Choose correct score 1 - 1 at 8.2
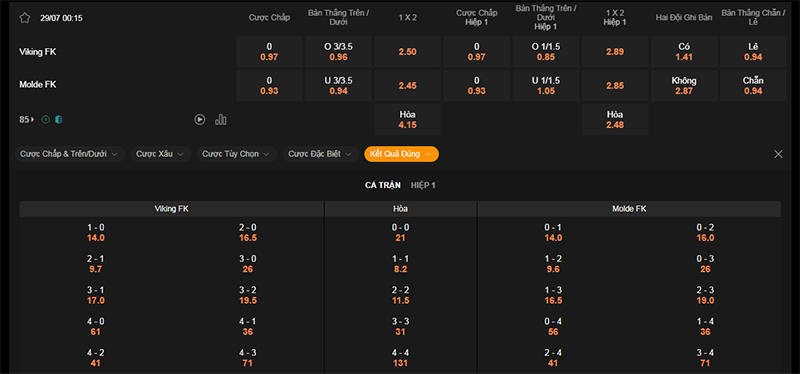Screen dimensions: 800x374 [401, 264]
